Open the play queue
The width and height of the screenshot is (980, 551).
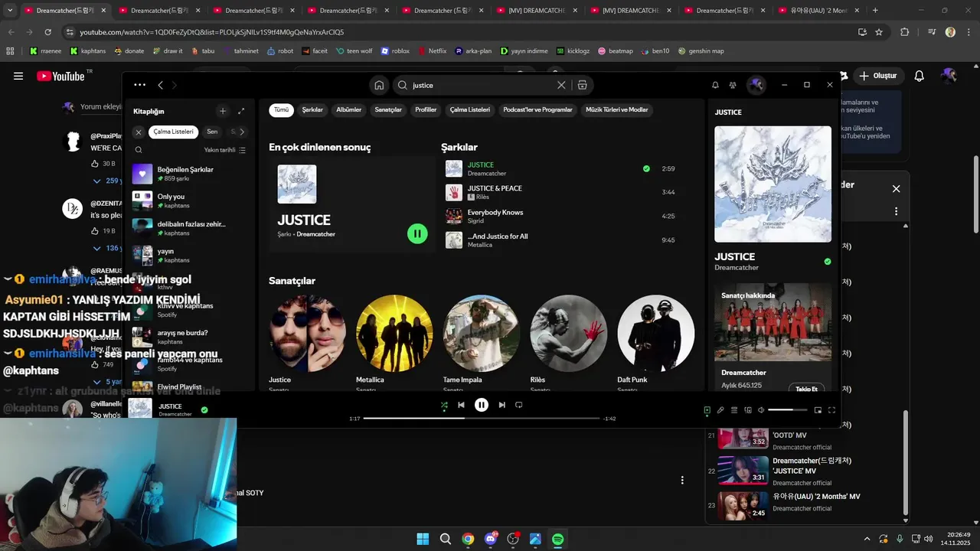click(734, 410)
